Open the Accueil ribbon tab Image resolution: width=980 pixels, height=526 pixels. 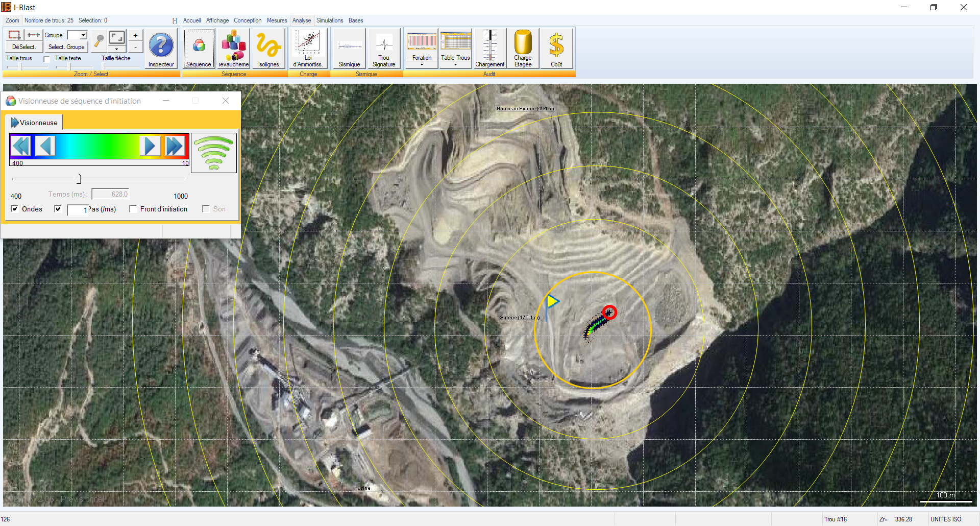(x=192, y=20)
